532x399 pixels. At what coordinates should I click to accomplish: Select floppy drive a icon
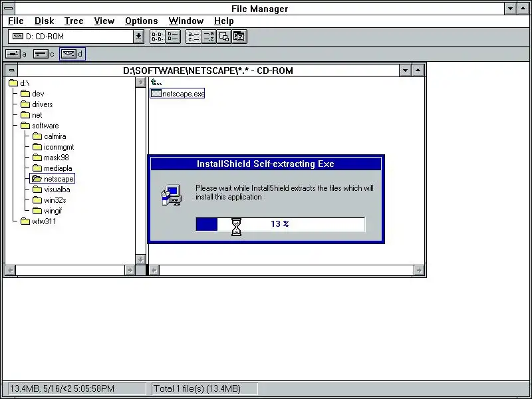[x=16, y=54]
